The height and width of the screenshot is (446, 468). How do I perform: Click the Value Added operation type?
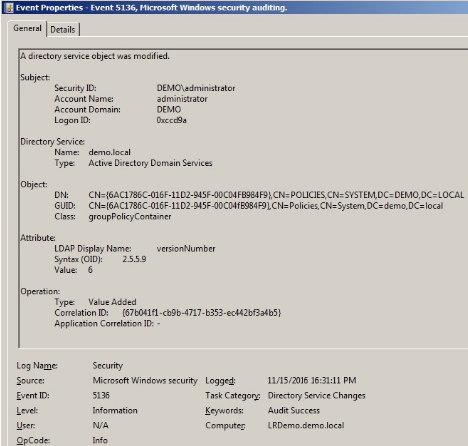coord(112,302)
